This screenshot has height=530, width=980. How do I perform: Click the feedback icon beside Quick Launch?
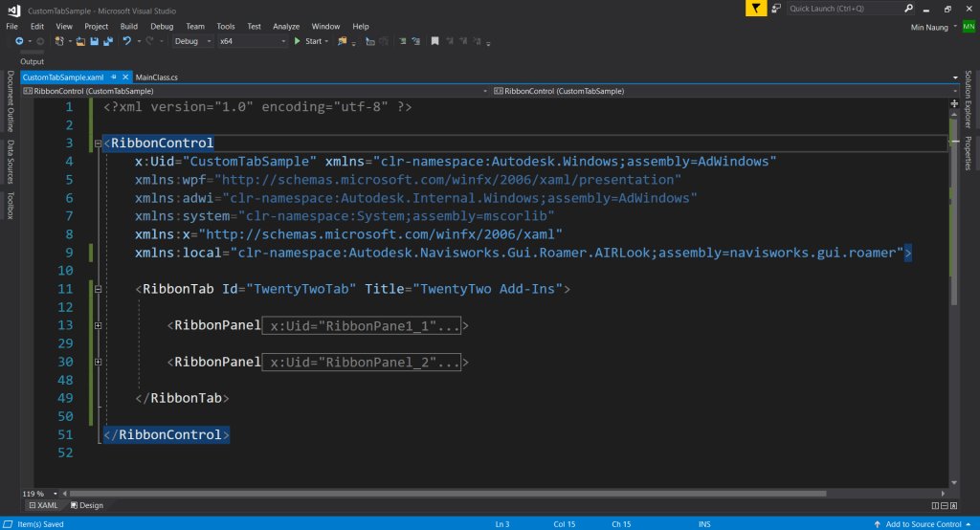click(x=778, y=8)
